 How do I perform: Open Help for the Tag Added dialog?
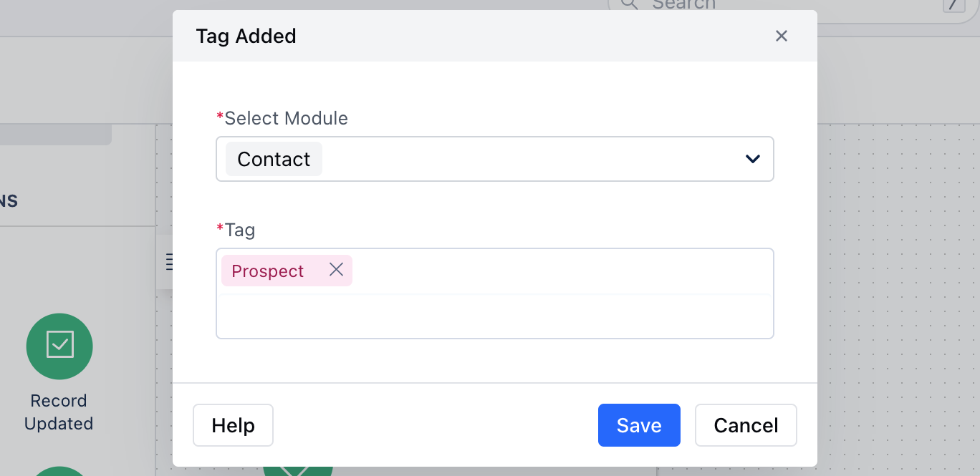pos(233,425)
